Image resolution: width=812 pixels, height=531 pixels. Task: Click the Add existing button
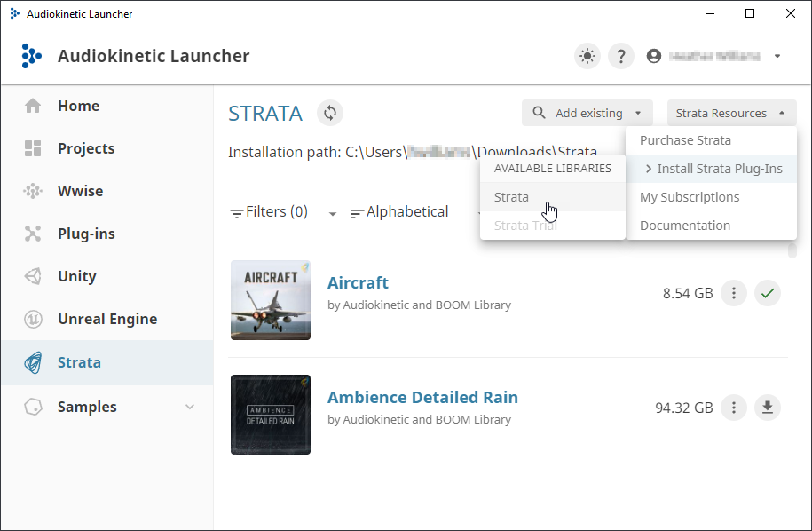pos(587,113)
